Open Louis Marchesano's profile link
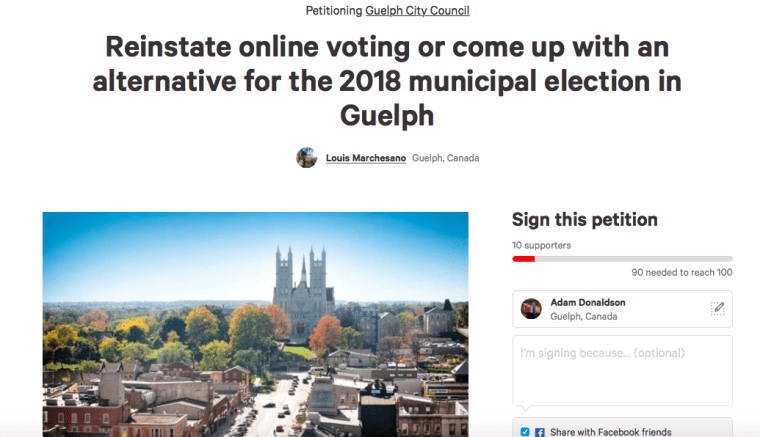This screenshot has height=437, width=760. click(x=366, y=158)
